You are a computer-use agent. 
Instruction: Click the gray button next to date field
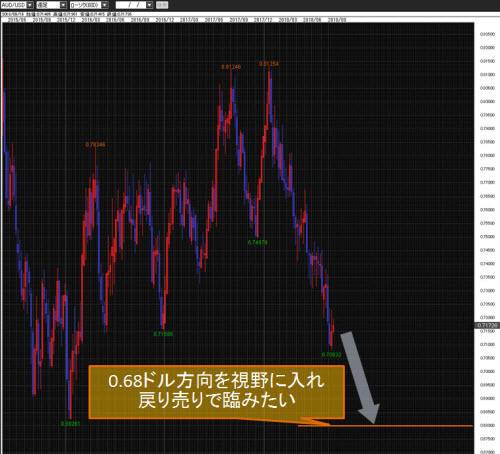click(162, 5)
